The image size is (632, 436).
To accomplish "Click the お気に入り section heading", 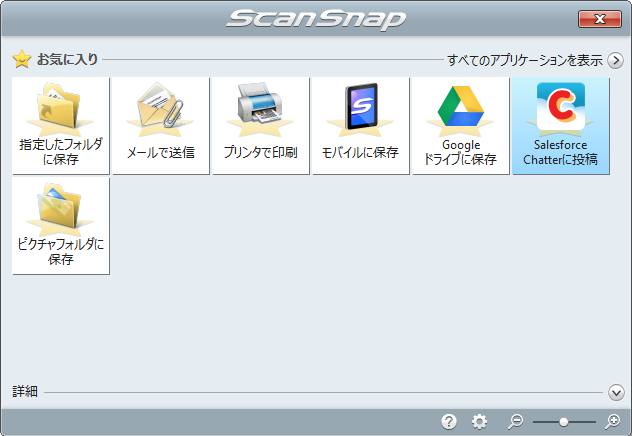I will tap(67, 60).
